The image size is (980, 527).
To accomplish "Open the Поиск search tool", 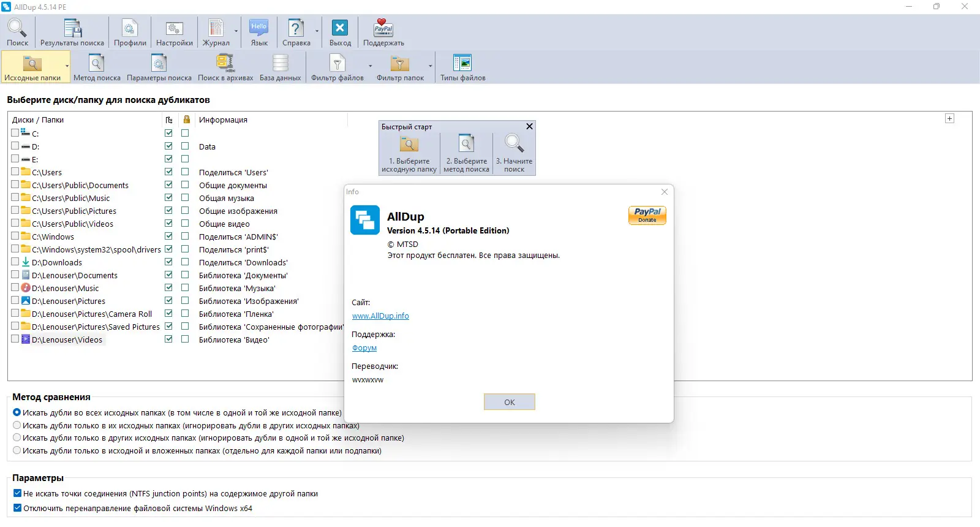I will coord(17,32).
